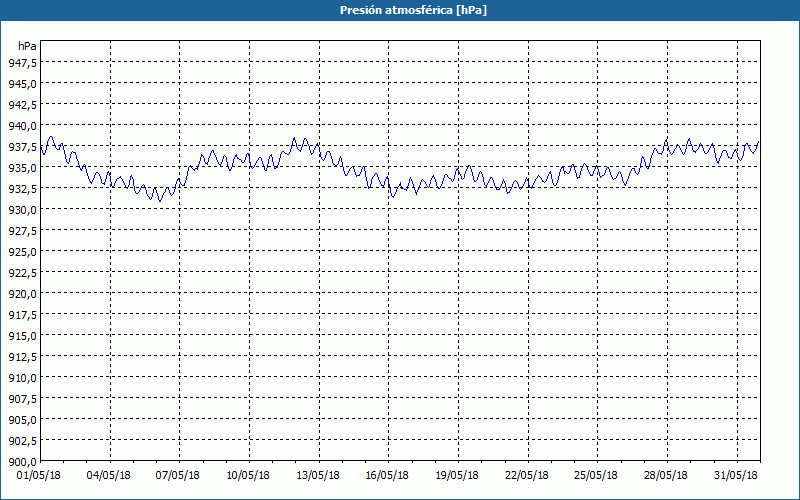This screenshot has width=800, height=500.
Task: Select the 900,0 axis value
Action: 22,462
